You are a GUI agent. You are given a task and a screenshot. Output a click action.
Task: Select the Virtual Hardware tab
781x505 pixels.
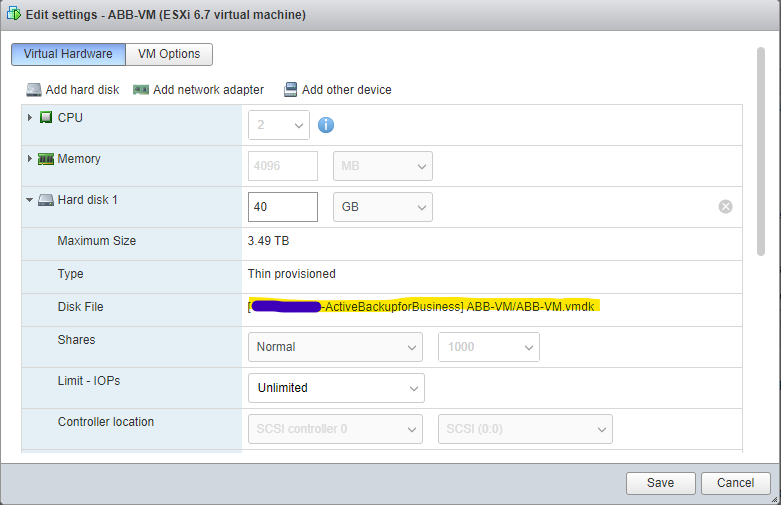68,54
